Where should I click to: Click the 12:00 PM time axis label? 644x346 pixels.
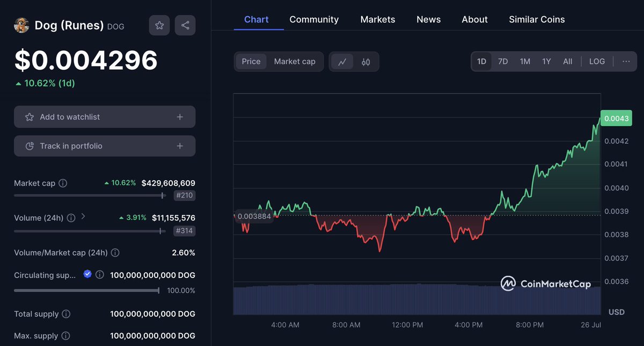(408, 325)
